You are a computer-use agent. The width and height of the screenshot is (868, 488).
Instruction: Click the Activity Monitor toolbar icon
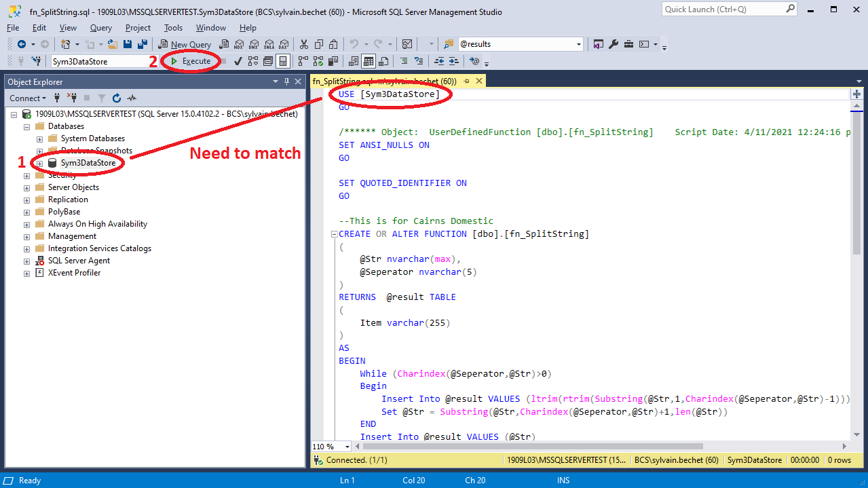tap(407, 44)
